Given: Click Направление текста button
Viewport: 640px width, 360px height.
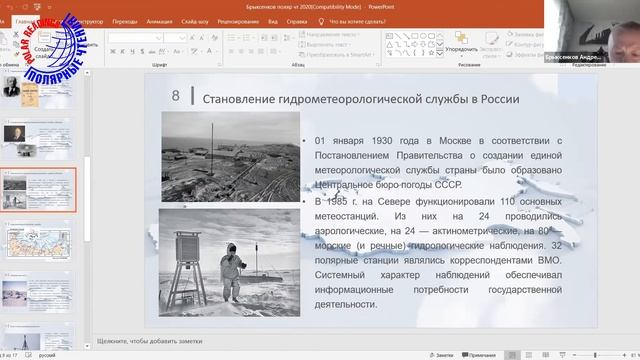Looking at the screenshot, I should (x=330, y=35).
